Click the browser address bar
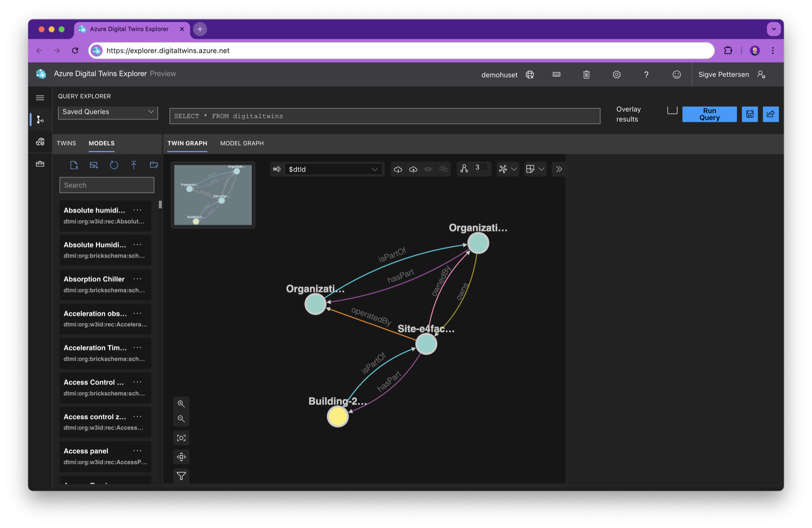 pos(401,51)
